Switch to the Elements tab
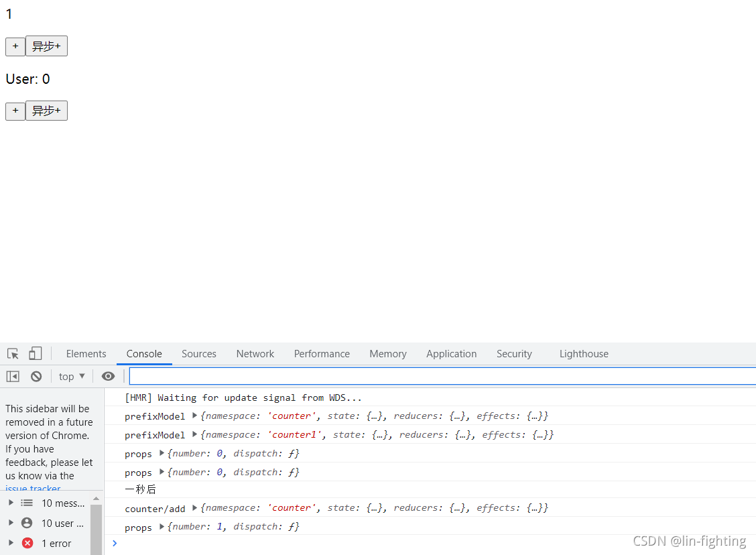Image resolution: width=756 pixels, height=555 pixels. 86,353
